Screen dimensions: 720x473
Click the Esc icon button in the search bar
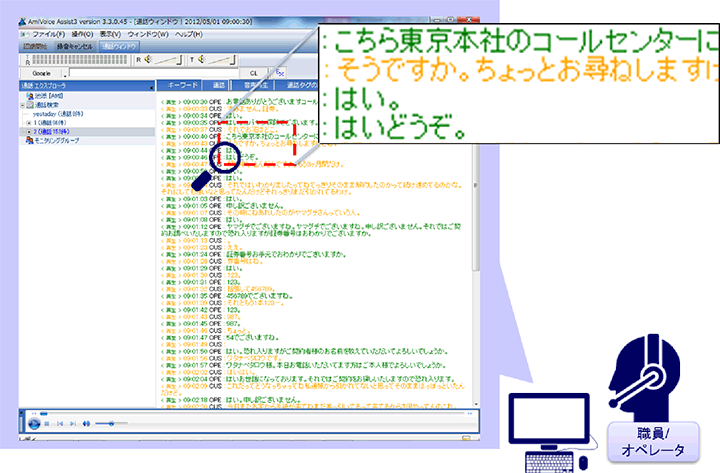(280, 73)
